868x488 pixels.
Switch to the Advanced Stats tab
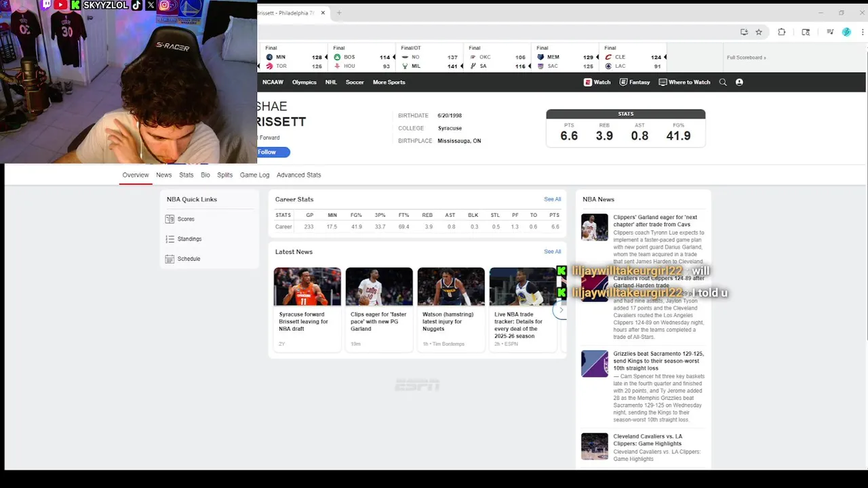coord(298,175)
